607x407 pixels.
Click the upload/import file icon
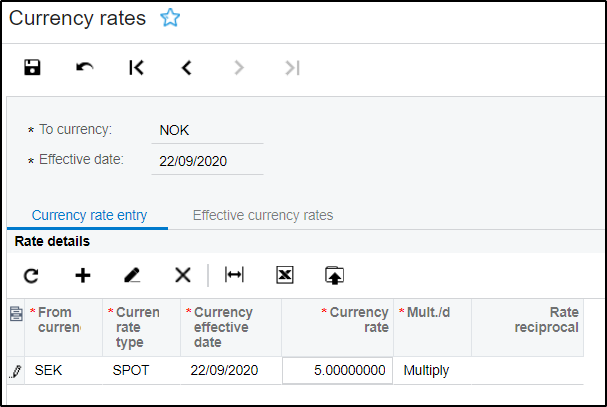pos(334,275)
